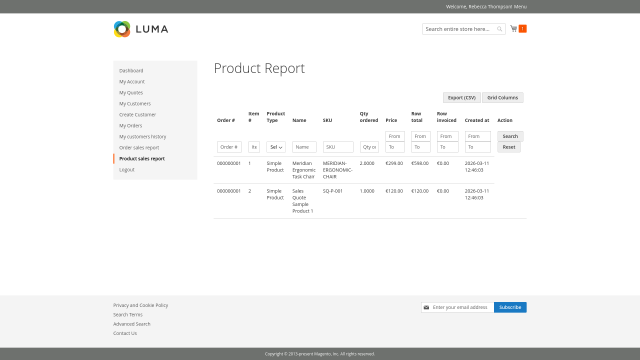Click the 2.0000 quantity cell

[x=367, y=163]
